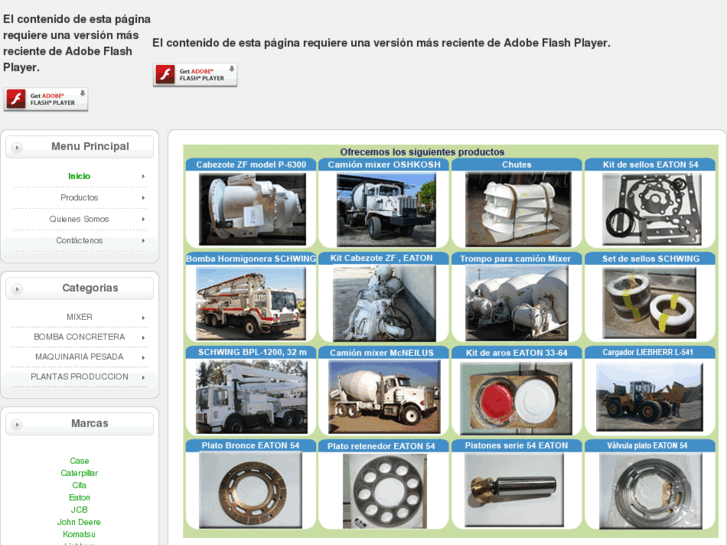Click the Chutes title bar
The height and width of the screenshot is (545, 727).
[x=517, y=165]
